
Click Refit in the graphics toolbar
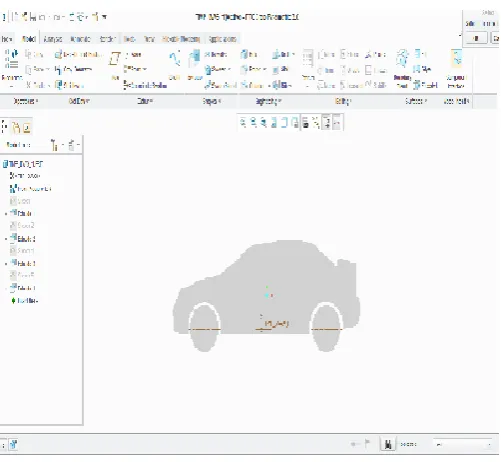click(x=243, y=123)
